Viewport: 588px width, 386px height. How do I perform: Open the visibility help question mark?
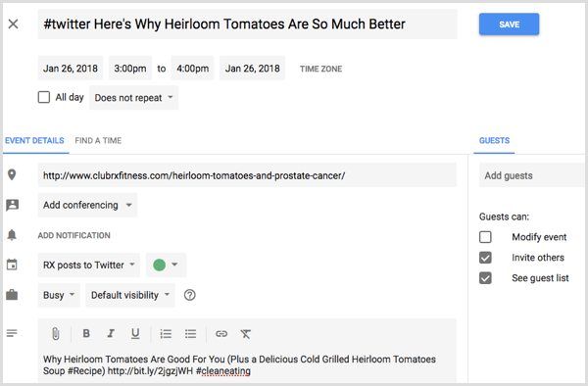[x=190, y=295]
